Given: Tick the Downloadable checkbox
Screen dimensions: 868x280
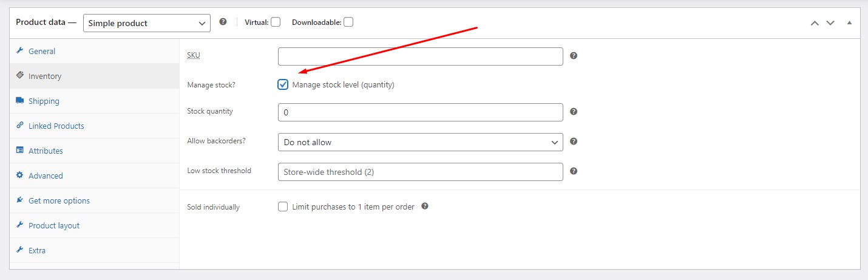Looking at the screenshot, I should coord(348,22).
